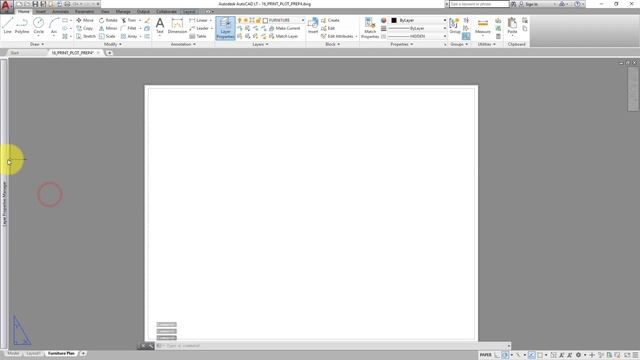Switch to the Manage ribbon tab
The image size is (640, 360).
(x=123, y=12)
